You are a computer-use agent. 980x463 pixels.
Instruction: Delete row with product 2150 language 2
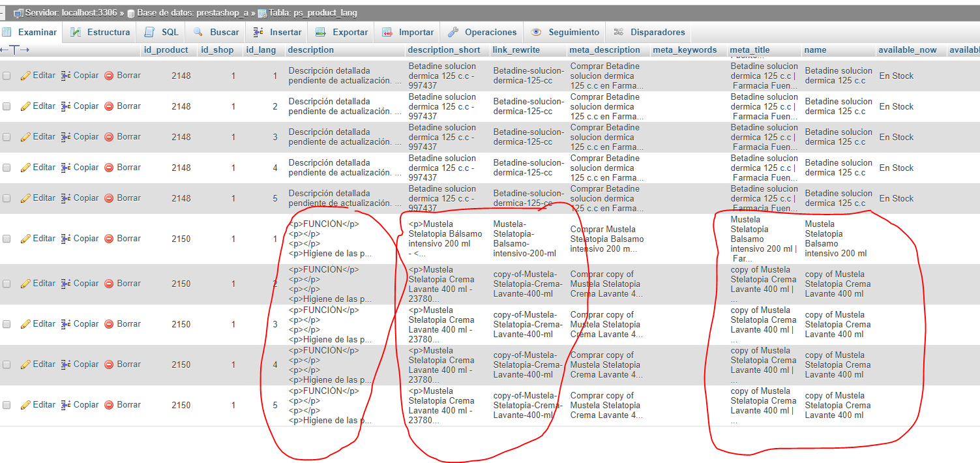pos(123,284)
